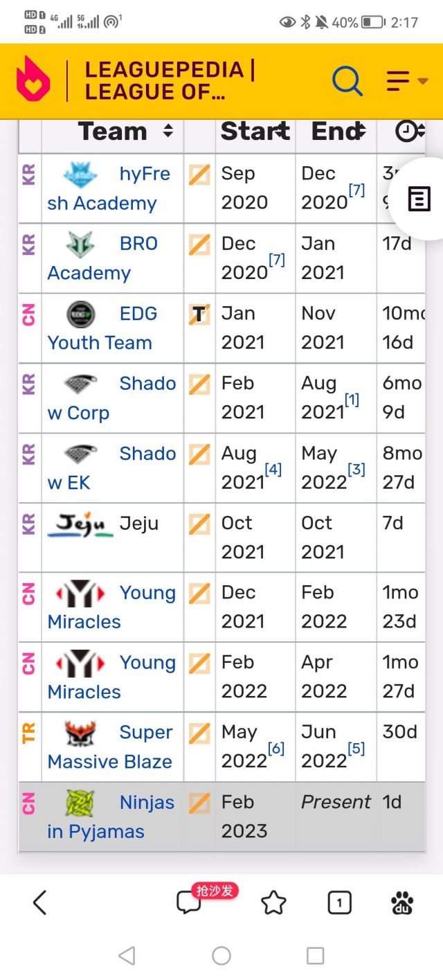
Task: Open the hamburger navigation menu
Action: click(406, 81)
